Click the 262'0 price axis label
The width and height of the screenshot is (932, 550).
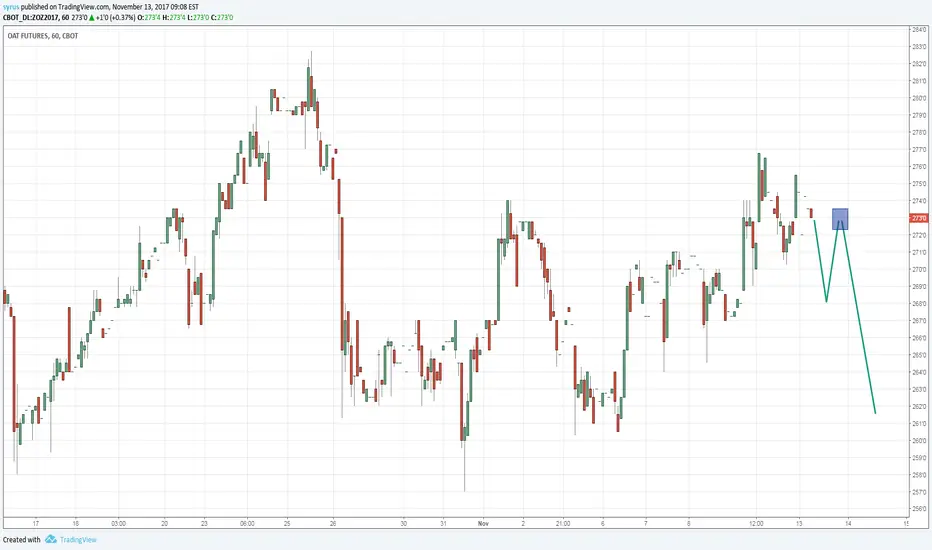click(x=920, y=407)
